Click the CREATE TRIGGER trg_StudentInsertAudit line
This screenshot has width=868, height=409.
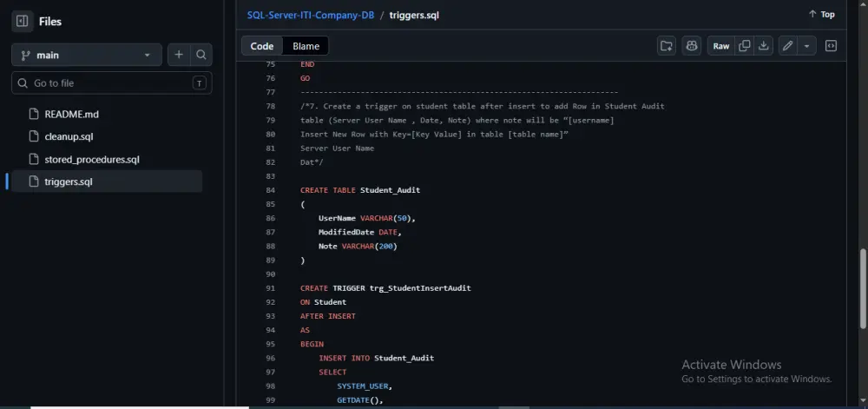point(386,287)
